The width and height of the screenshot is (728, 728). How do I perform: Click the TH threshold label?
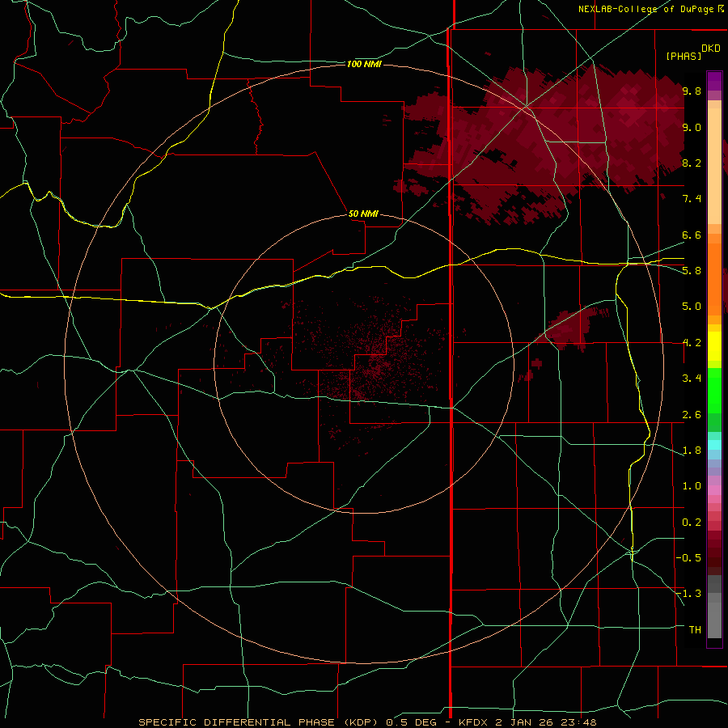point(695,630)
